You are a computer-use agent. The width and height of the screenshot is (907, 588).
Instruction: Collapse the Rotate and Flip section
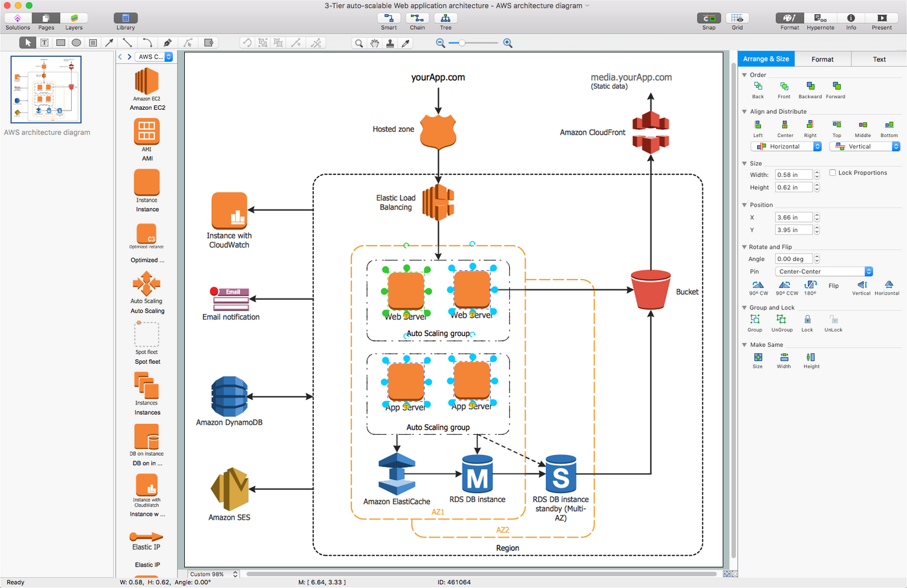pyautogui.click(x=745, y=247)
